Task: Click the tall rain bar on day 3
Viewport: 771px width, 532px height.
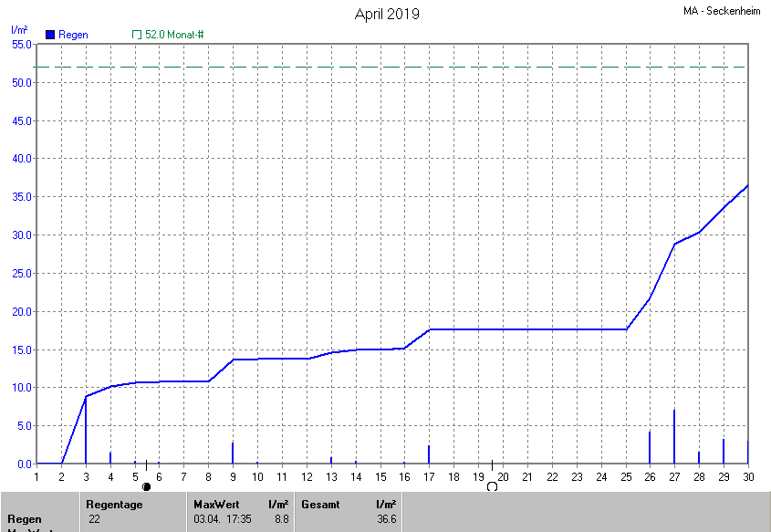Action: click(86, 431)
